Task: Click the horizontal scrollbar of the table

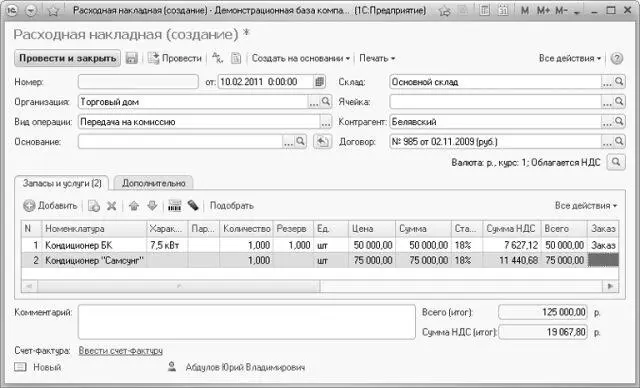Action: coord(320,286)
